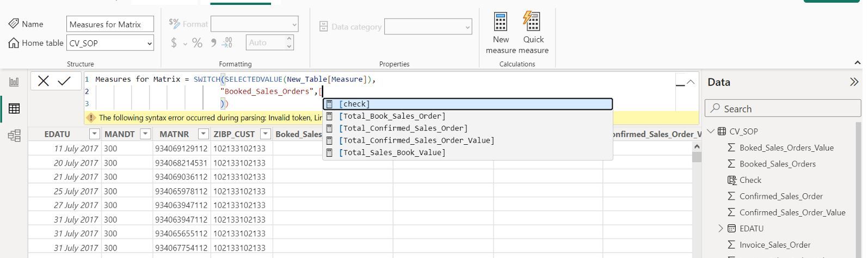Click the 25 July 2017 date cell
Viewport: 868px width, 258px height.
(76, 191)
